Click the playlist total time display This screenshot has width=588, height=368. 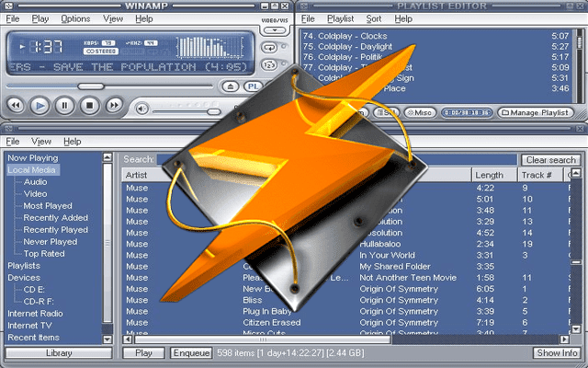pyautogui.click(x=467, y=112)
